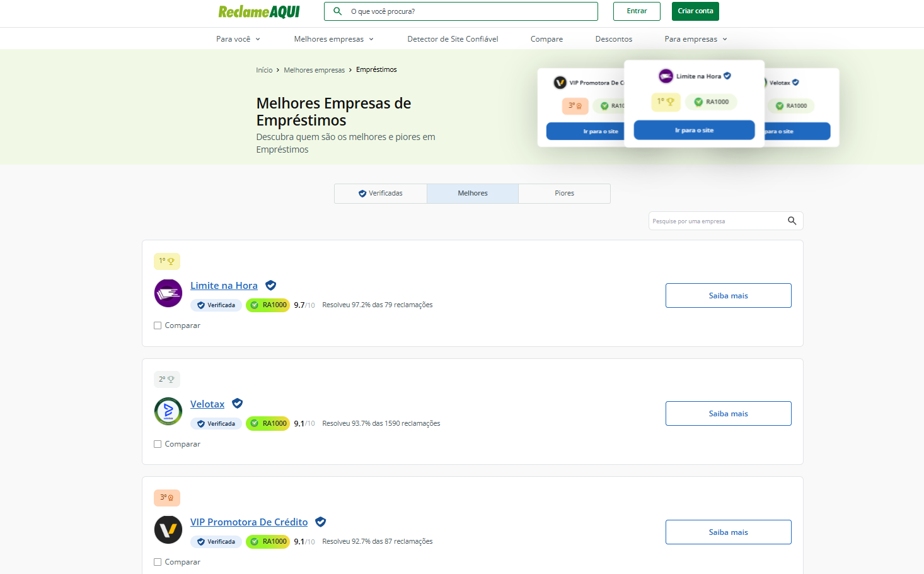Open Detector de Site Confiável
This screenshot has height=574, width=924.
(x=453, y=39)
